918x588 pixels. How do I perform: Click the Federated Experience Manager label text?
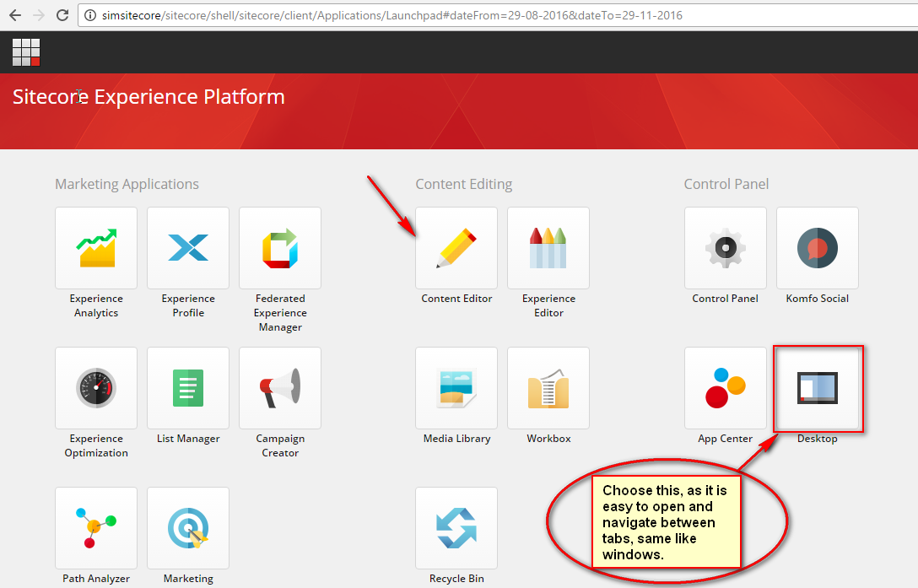[280, 312]
